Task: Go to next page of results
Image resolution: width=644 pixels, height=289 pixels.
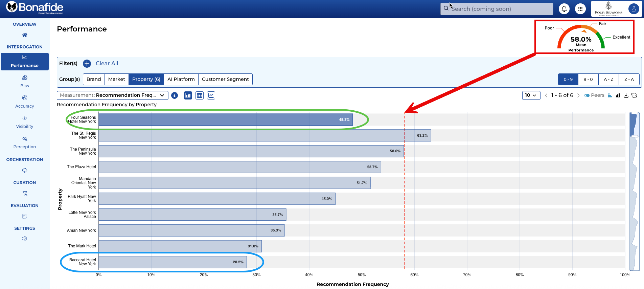Action: click(x=578, y=95)
